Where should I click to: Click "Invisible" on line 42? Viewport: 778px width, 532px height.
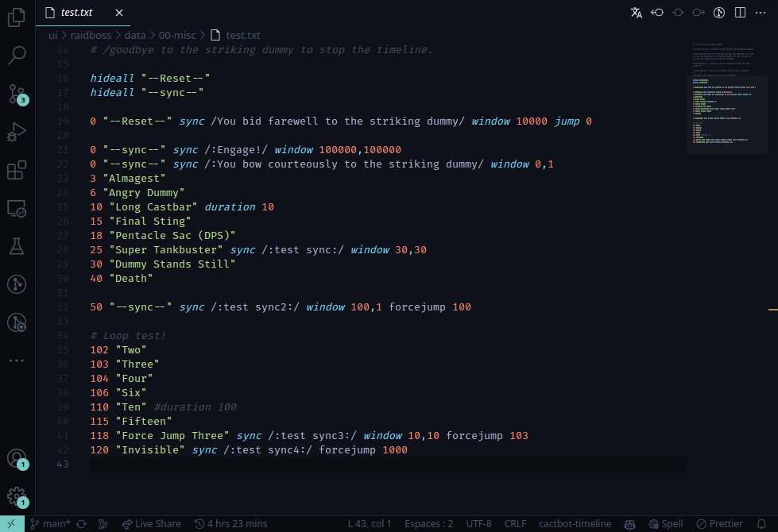coord(150,449)
